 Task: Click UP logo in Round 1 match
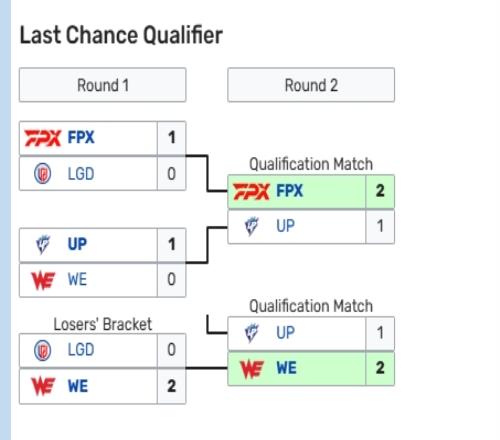click(43, 244)
